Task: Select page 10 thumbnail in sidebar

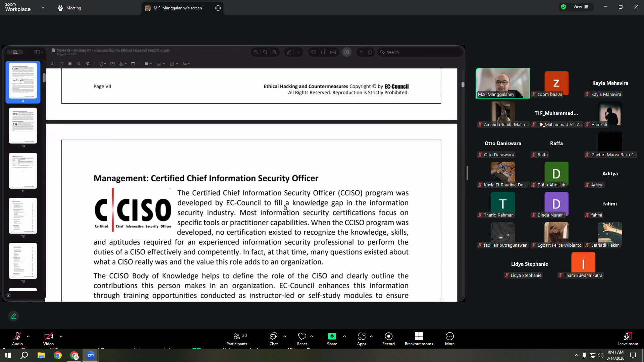Action: coord(23,126)
